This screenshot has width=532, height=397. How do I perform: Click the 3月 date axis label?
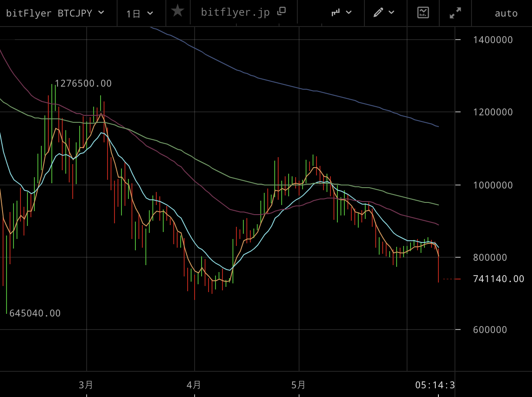(x=86, y=385)
